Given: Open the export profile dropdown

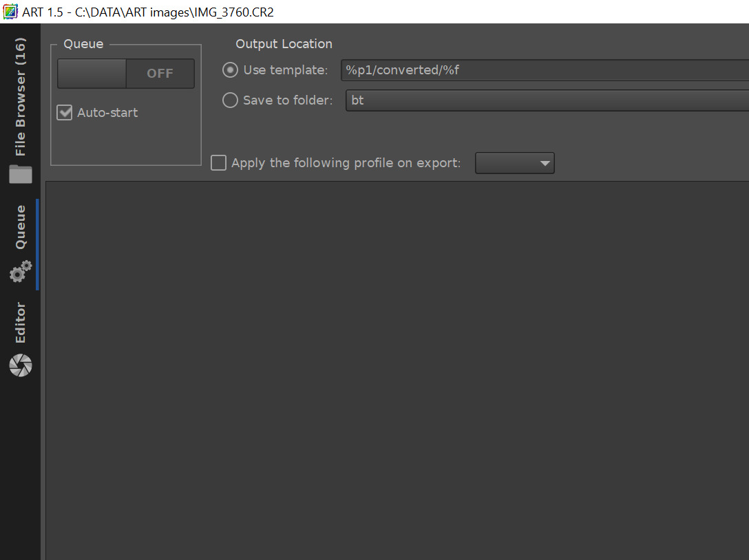Looking at the screenshot, I should [514, 163].
